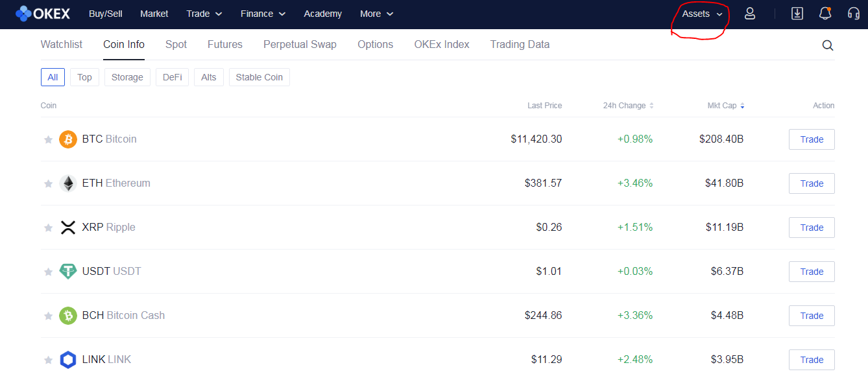This screenshot has width=868, height=376.
Task: Click the XRP Ripple coin logo
Action: (68, 228)
